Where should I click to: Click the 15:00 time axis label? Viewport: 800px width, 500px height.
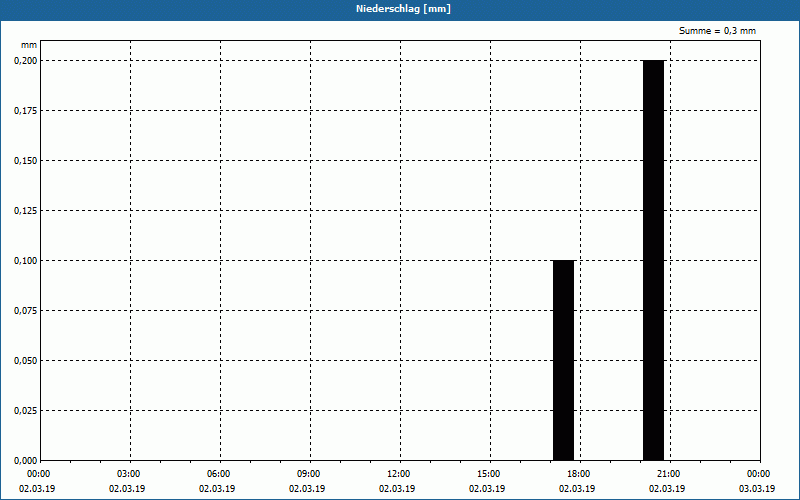pos(490,474)
